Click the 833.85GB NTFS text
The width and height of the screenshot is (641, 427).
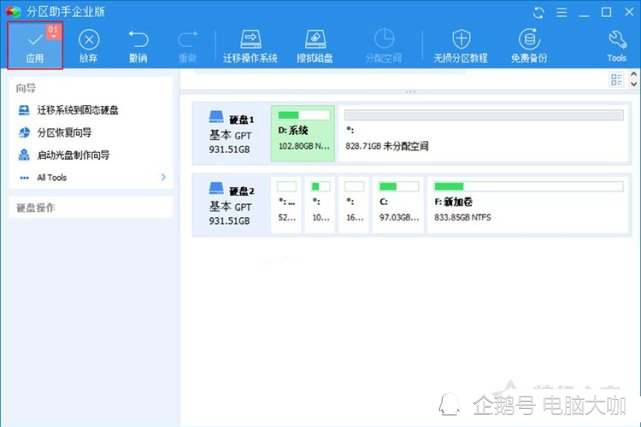coord(462,217)
